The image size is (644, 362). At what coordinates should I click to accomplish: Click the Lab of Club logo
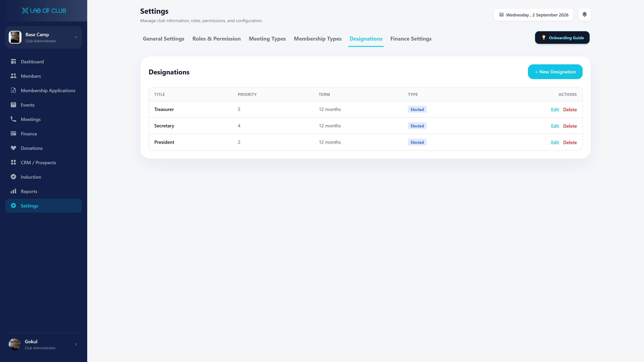pyautogui.click(x=44, y=11)
